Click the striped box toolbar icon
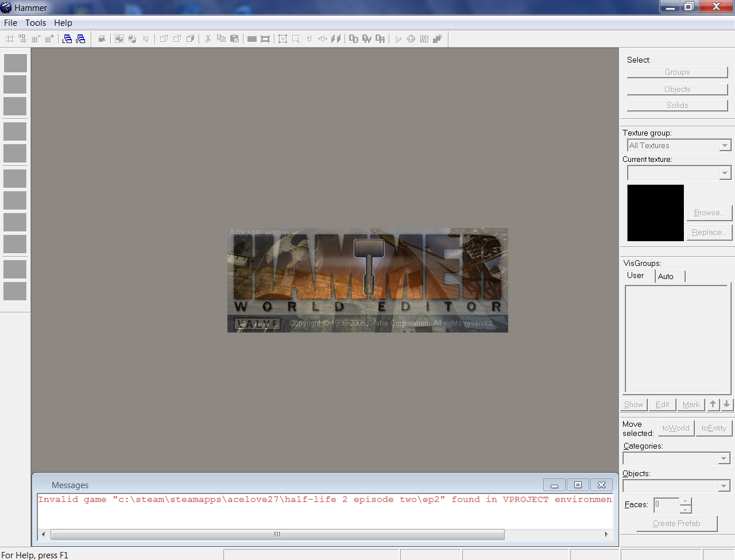The width and height of the screenshot is (735, 560). tap(424, 39)
